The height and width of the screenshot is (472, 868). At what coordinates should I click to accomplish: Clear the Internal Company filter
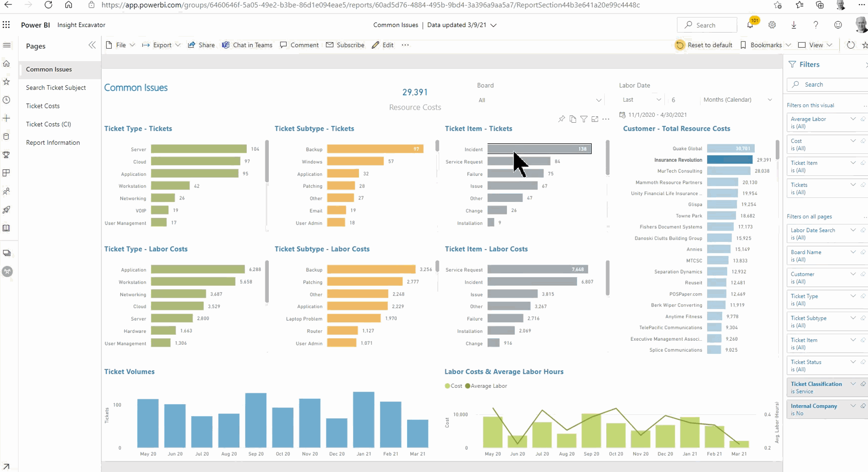tap(863, 406)
